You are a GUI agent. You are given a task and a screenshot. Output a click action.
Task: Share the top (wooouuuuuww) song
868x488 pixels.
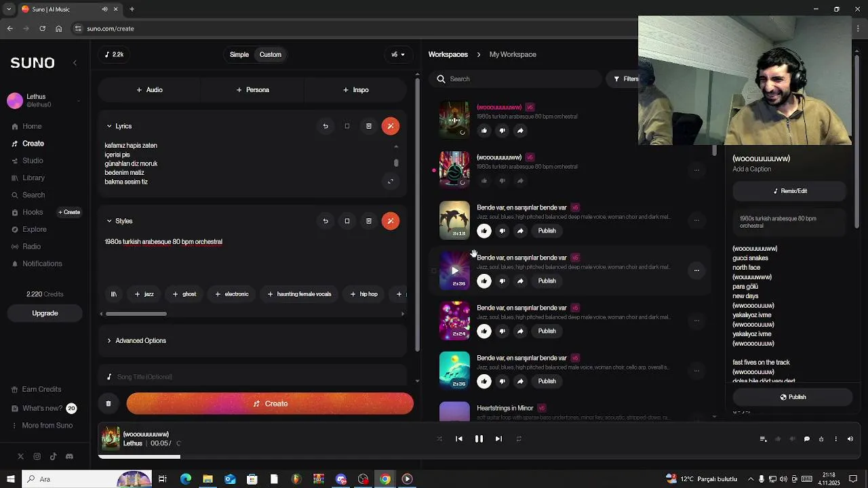[x=520, y=131]
